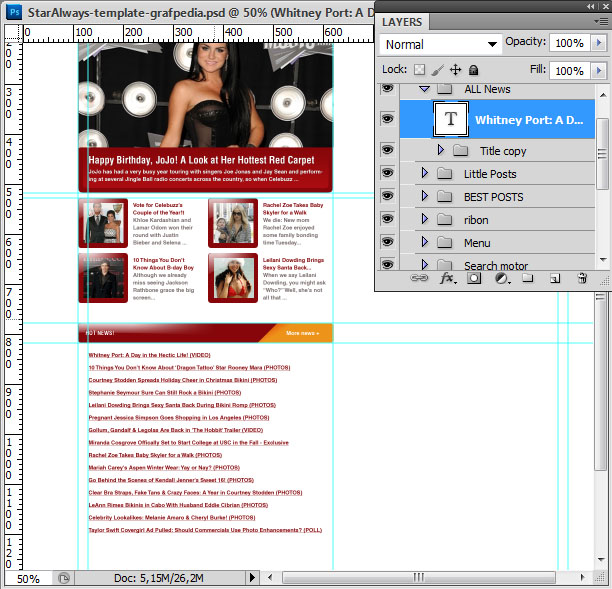Switch to the LAYERS tab
612x589 pixels.
(x=402, y=22)
